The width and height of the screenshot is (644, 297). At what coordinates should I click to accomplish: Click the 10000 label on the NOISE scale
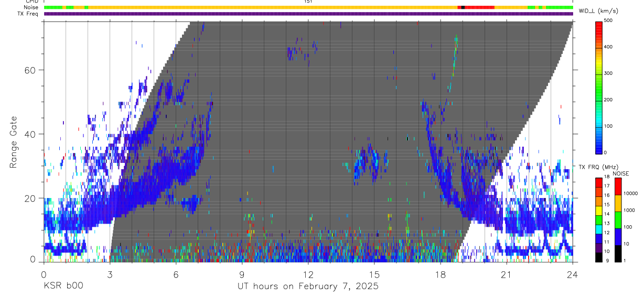[x=630, y=193]
